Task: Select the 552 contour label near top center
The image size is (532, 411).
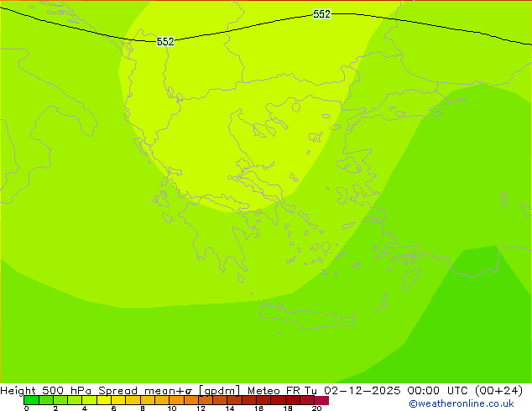Action: [321, 14]
